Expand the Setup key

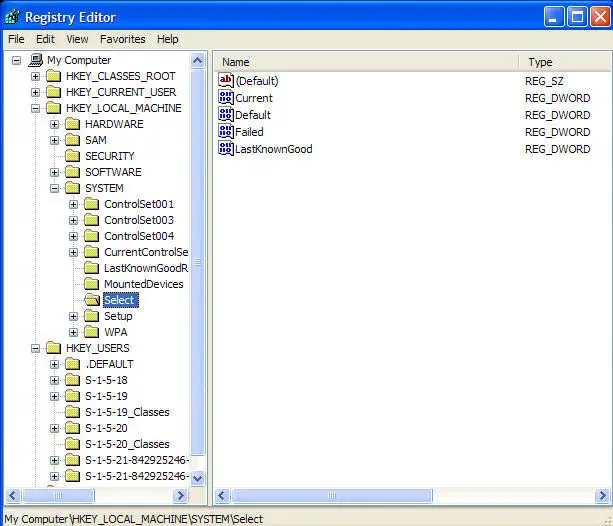tap(73, 316)
